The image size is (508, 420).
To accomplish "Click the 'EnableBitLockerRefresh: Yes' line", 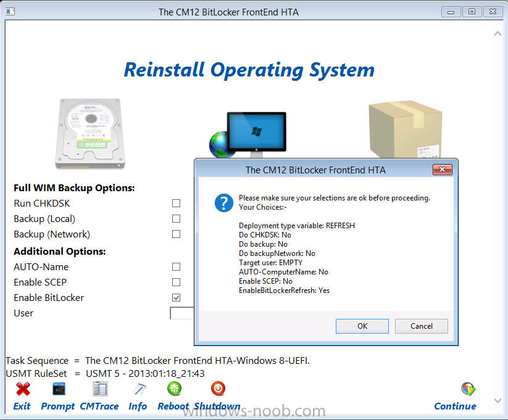I will click(x=284, y=290).
